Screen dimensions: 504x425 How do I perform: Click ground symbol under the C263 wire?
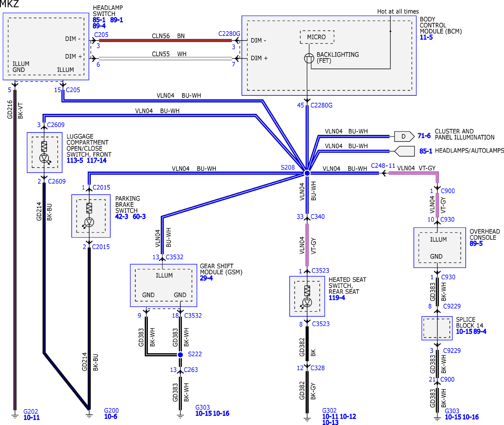tap(180, 416)
